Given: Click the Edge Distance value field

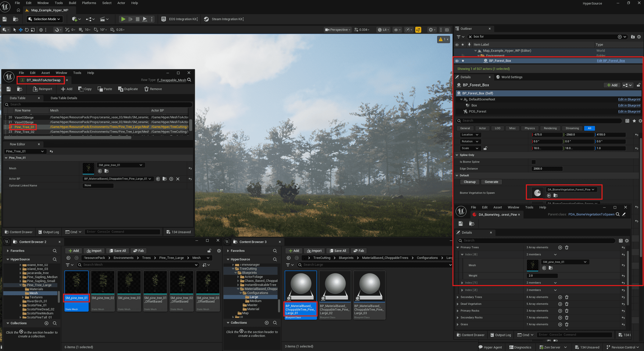Looking at the screenshot, I should 547,169.
